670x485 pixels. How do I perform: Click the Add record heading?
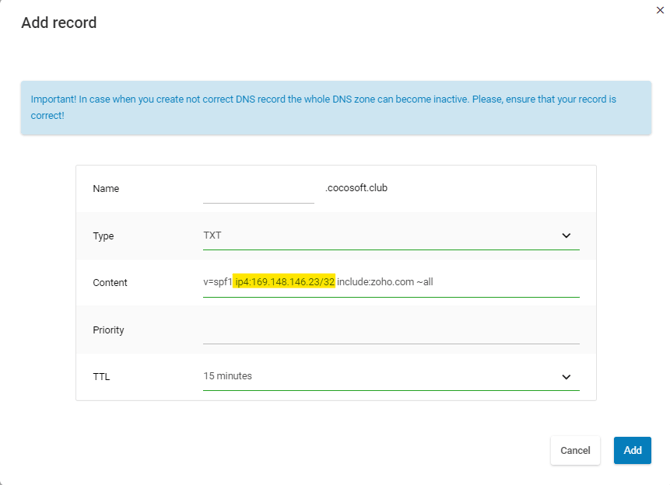tap(59, 23)
